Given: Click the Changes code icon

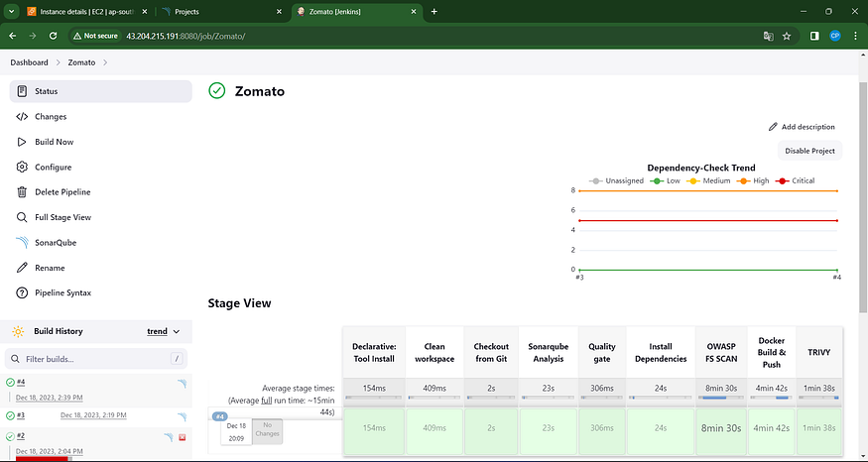Looking at the screenshot, I should tap(22, 117).
